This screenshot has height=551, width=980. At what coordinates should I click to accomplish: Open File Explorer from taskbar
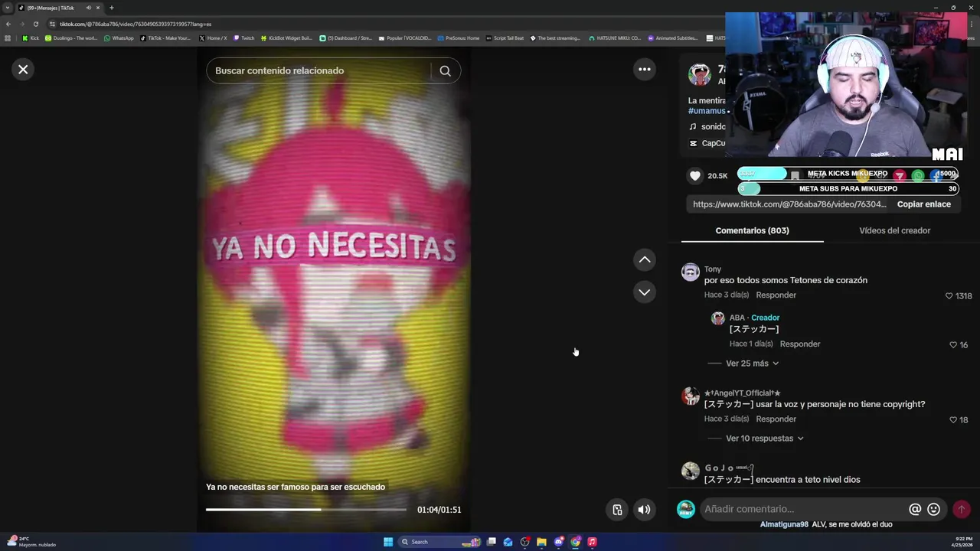[541, 542]
